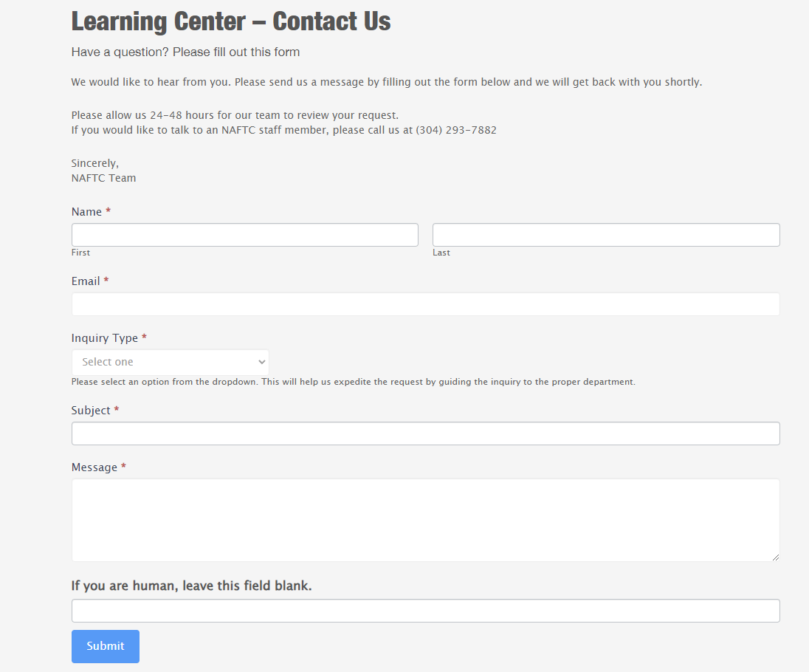Click the First name input field

[x=244, y=235]
